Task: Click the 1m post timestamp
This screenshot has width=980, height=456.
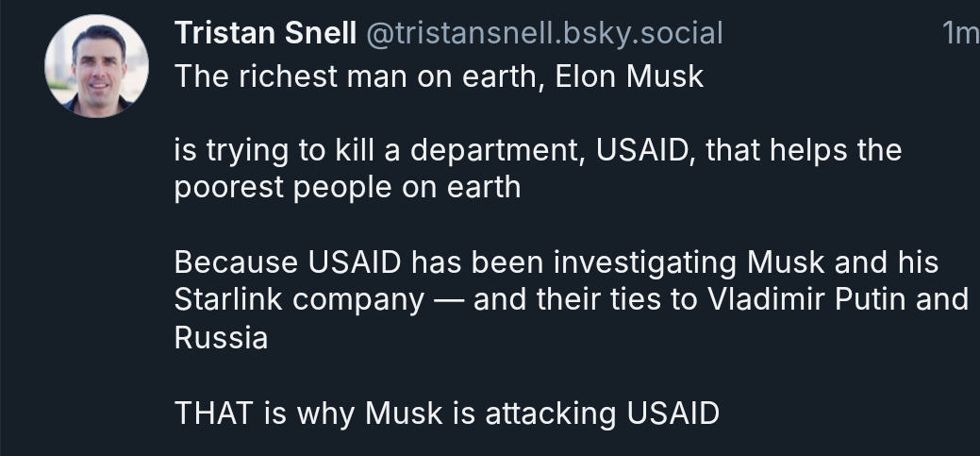Action: tap(961, 34)
